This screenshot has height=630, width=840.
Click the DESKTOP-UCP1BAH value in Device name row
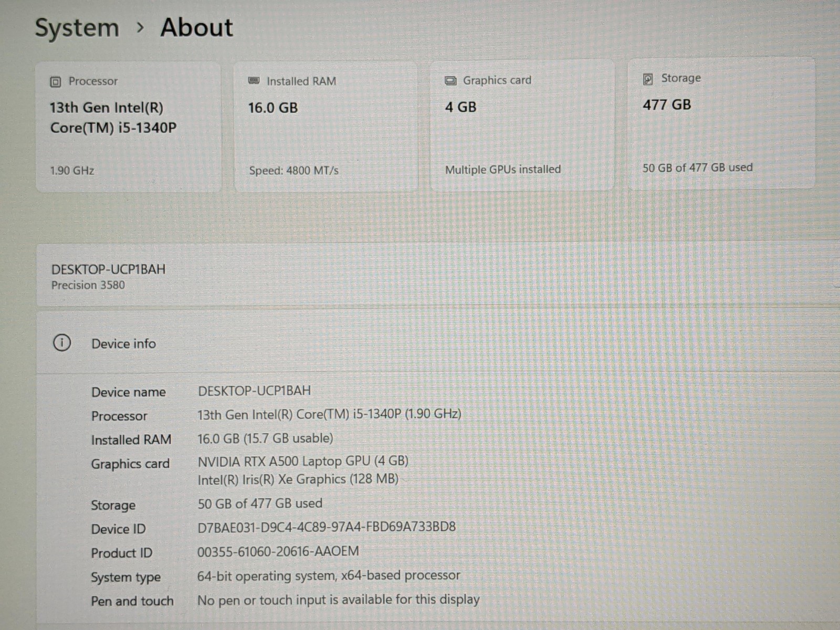click(x=254, y=391)
